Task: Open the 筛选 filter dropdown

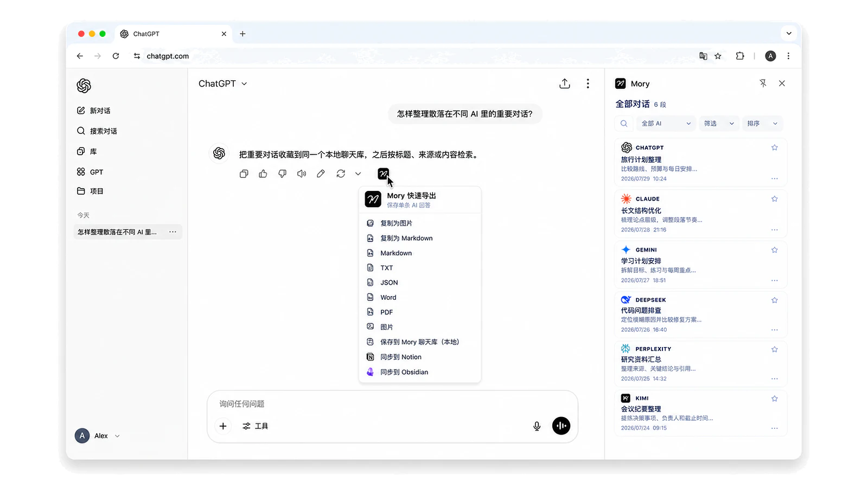Action: click(719, 124)
